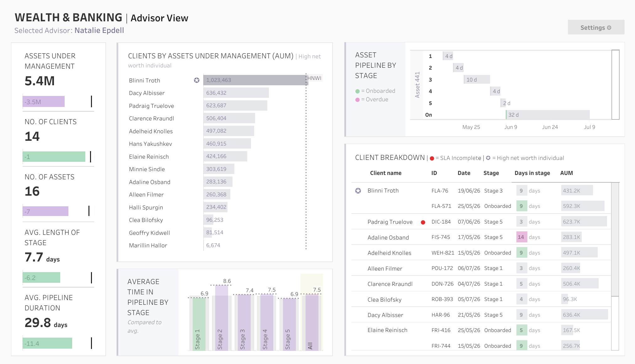Sort table by AUM column header

[x=567, y=173]
